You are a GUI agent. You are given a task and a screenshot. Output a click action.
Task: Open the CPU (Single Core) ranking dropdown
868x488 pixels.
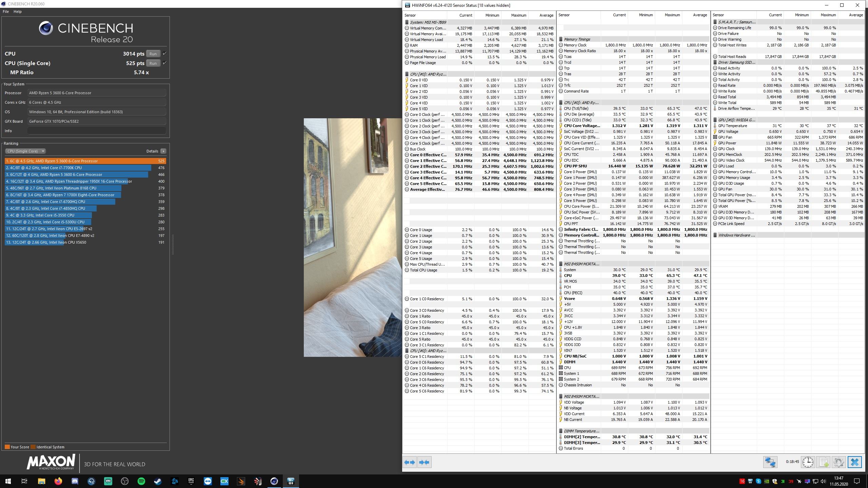[25, 151]
